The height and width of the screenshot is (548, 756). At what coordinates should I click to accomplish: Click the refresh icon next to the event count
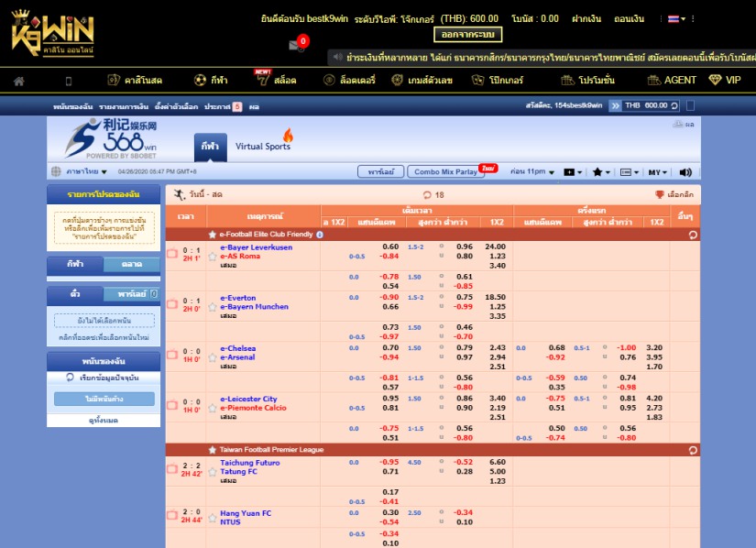427,192
